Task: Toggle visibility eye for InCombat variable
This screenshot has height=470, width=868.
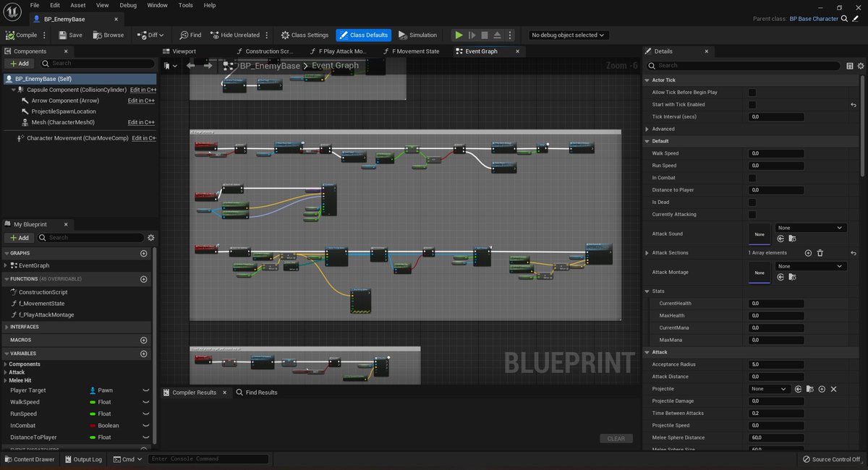Action: 145,426
